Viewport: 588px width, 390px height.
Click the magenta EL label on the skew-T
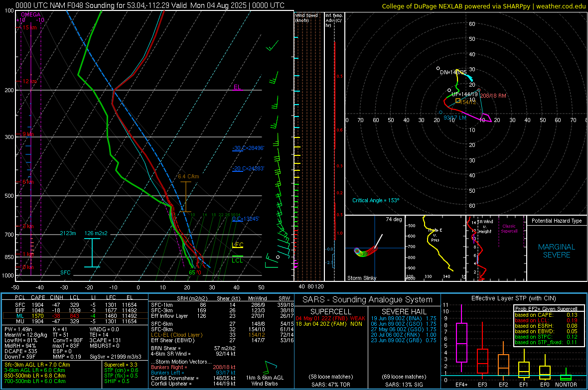click(237, 87)
